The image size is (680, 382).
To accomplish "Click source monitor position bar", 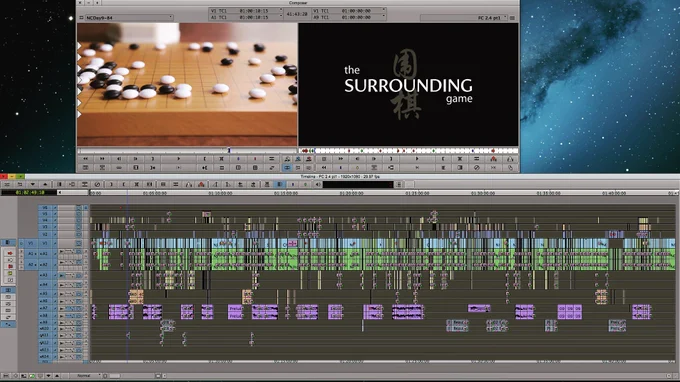I will pyautogui.click(x=187, y=150).
